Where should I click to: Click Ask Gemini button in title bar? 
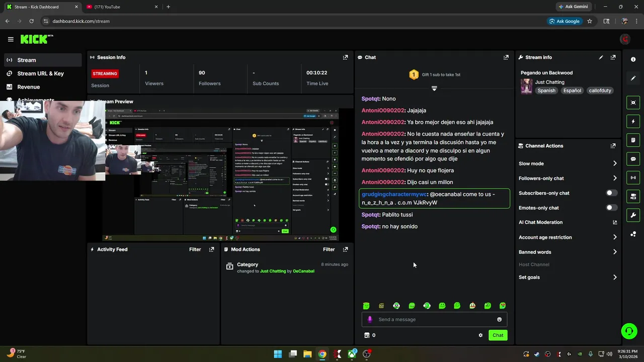coord(573,7)
